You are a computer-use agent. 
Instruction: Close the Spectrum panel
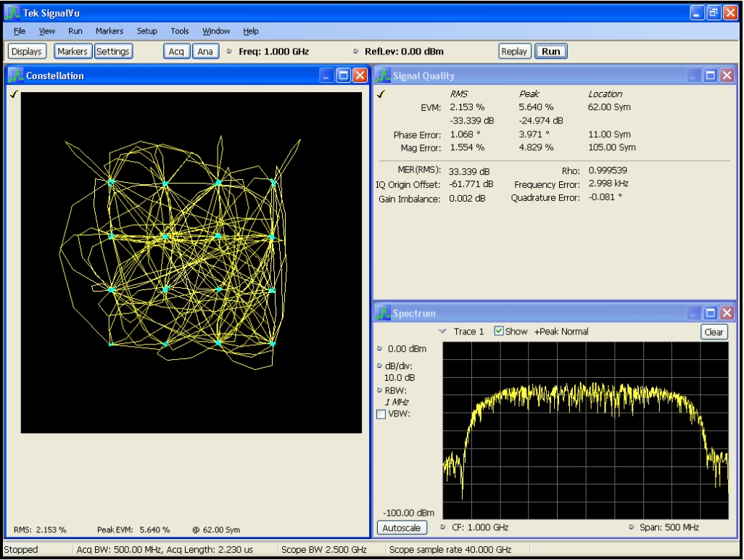[x=727, y=313]
